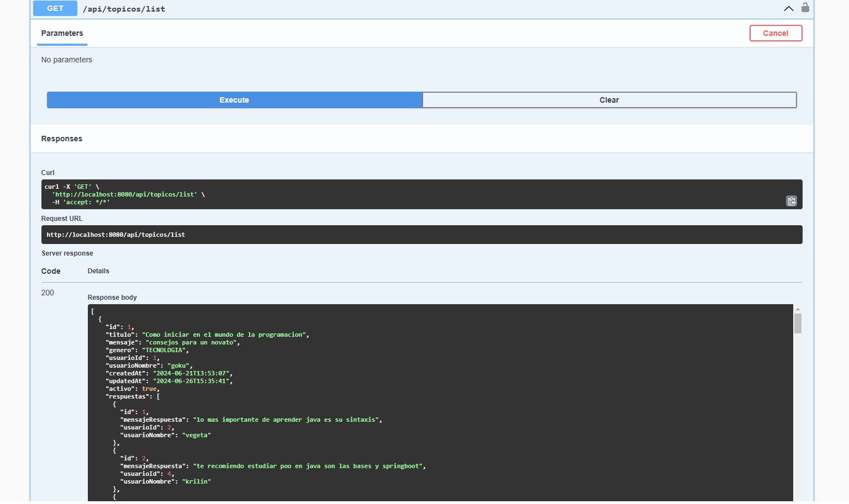Click the "genero": "TECNOLOGIA" line

147,350
